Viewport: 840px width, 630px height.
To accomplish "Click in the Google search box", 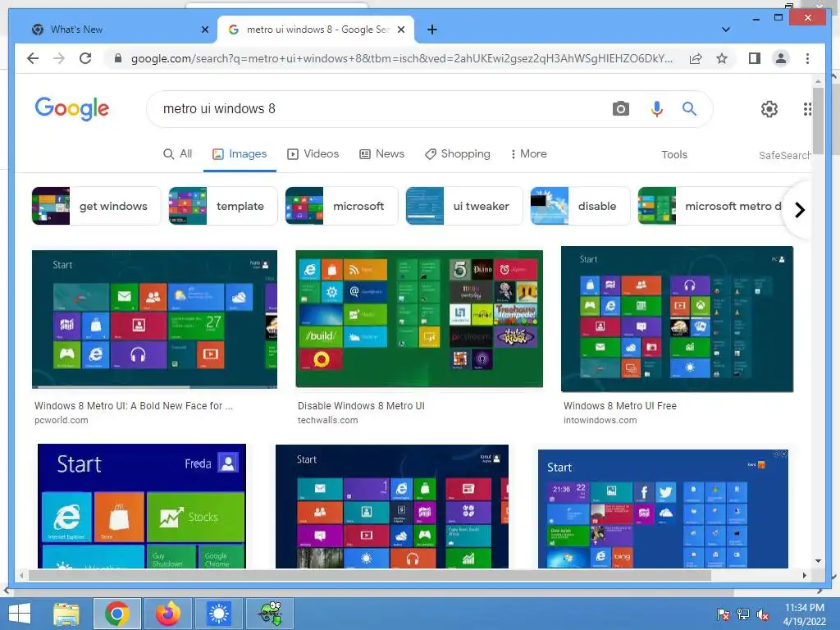I will pyautogui.click(x=375, y=109).
